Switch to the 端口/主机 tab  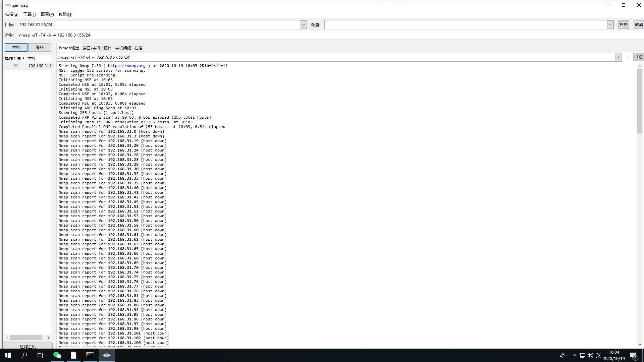91,48
